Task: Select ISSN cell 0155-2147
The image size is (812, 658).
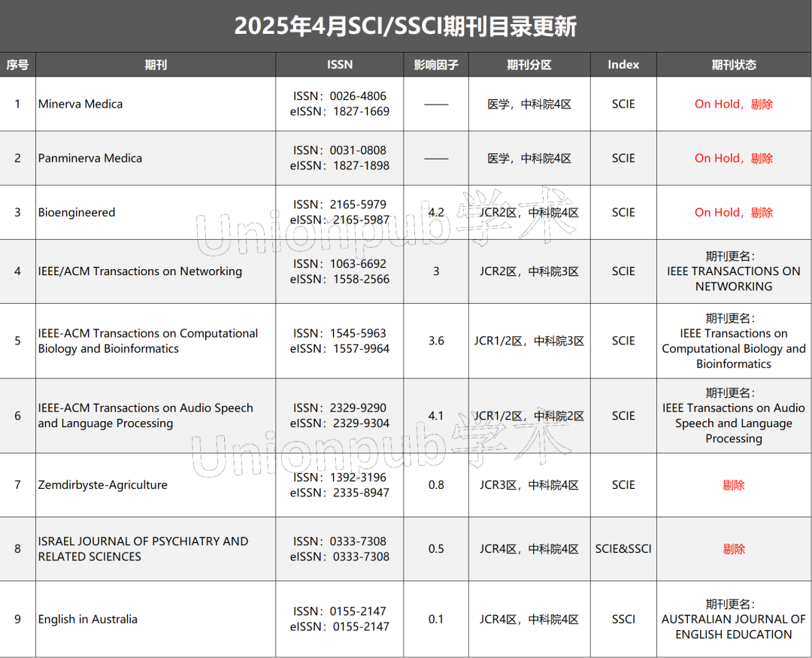Action: point(340,619)
